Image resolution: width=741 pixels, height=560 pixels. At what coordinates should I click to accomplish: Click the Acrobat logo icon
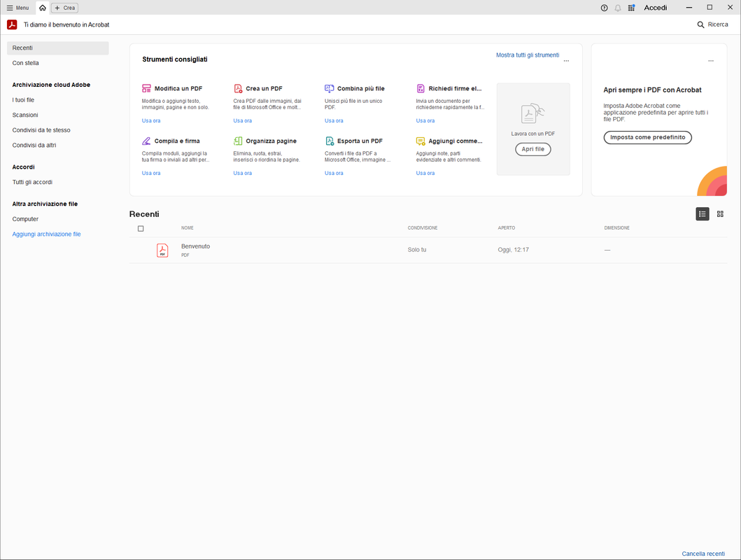click(13, 24)
